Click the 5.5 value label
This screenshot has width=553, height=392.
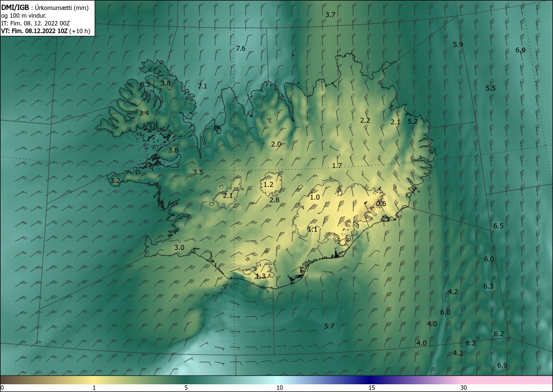(x=491, y=88)
